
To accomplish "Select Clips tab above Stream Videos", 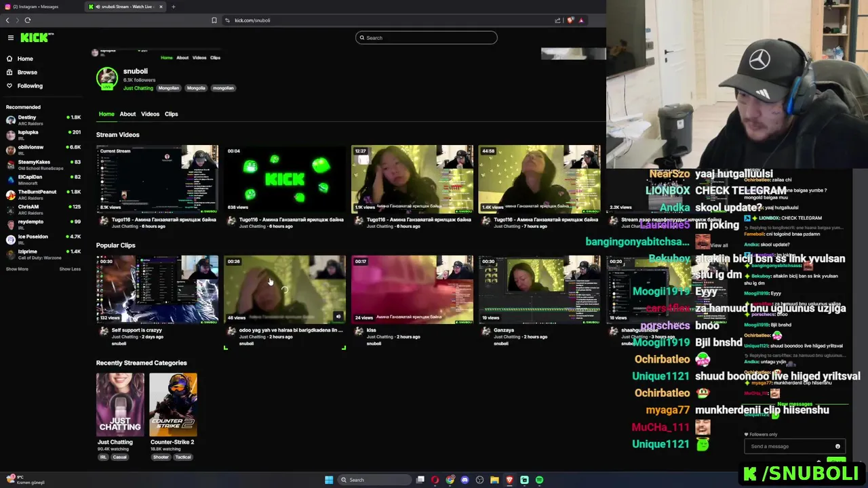I will point(171,114).
